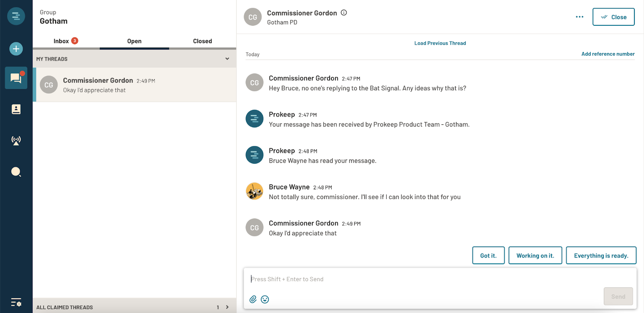This screenshot has width=644, height=313.
Task: Click Add reference number link
Action: click(x=608, y=54)
